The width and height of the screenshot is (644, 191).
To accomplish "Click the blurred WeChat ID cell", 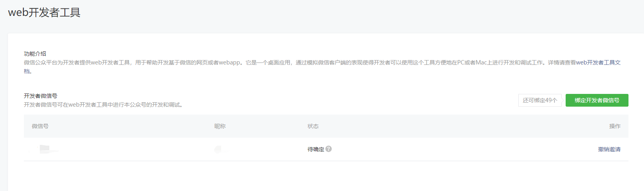I will coord(45,149).
